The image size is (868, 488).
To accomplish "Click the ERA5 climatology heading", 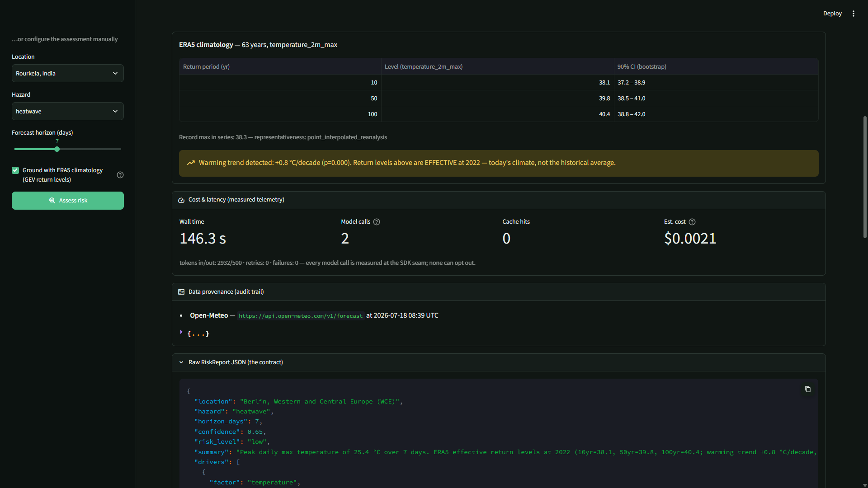I will 258,45.
